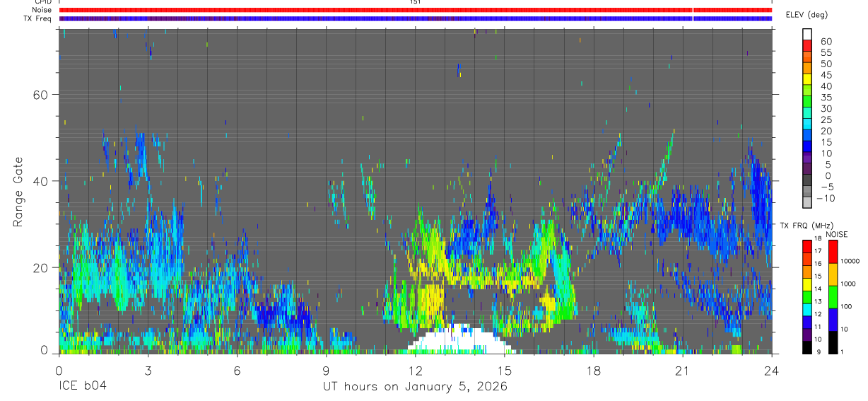Click the '17' label on the TX FRQ scale

pyautogui.click(x=818, y=251)
